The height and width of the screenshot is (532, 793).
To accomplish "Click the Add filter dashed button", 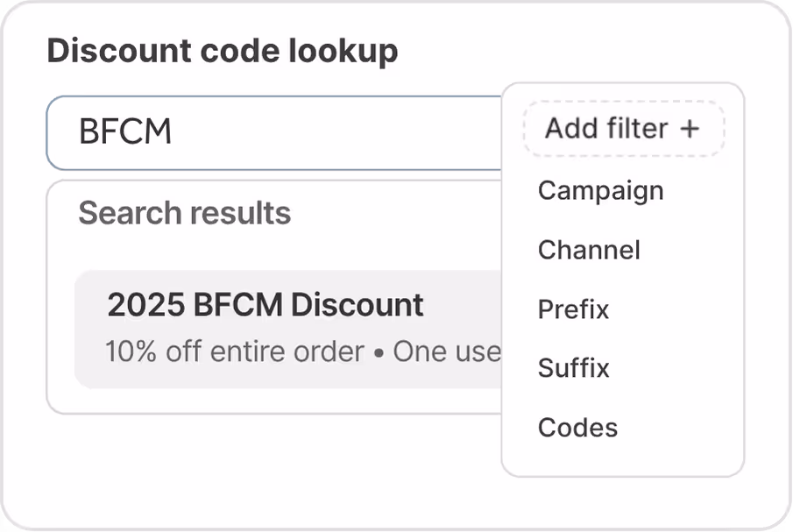I will 623,129.
